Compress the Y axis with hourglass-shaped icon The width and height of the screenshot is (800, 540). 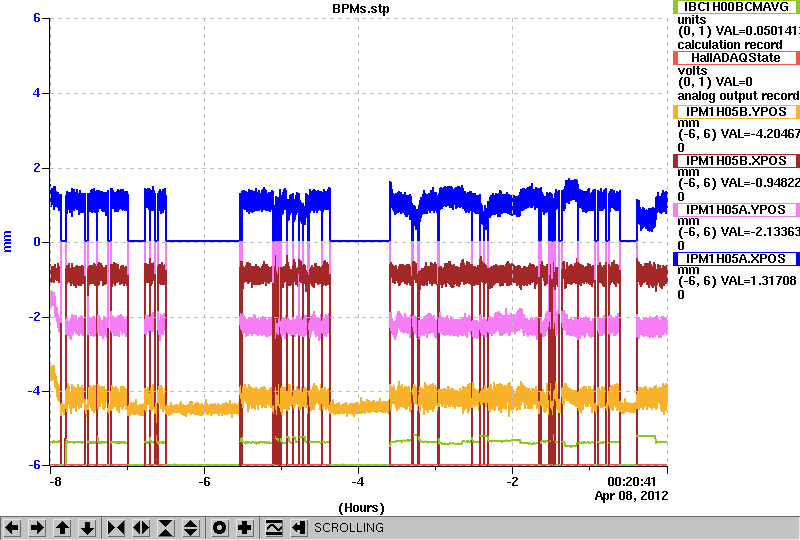click(166, 527)
